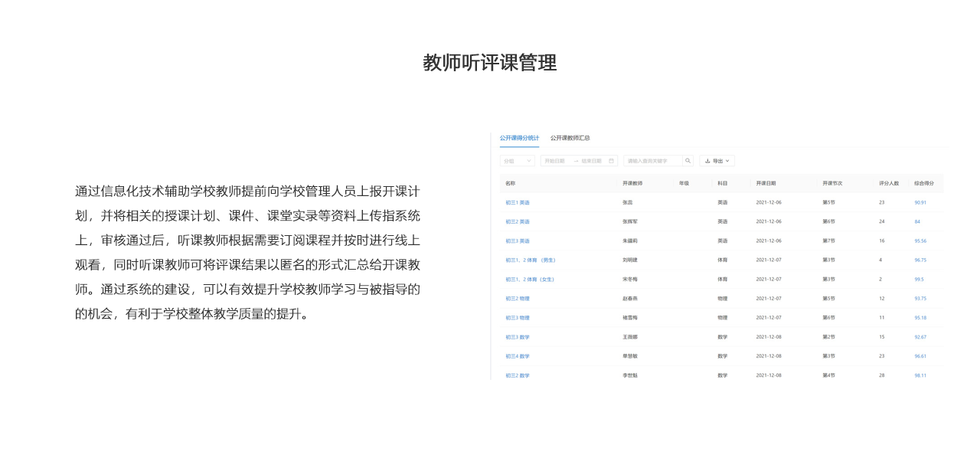Open the 初三3 物理 course link

[518, 318]
